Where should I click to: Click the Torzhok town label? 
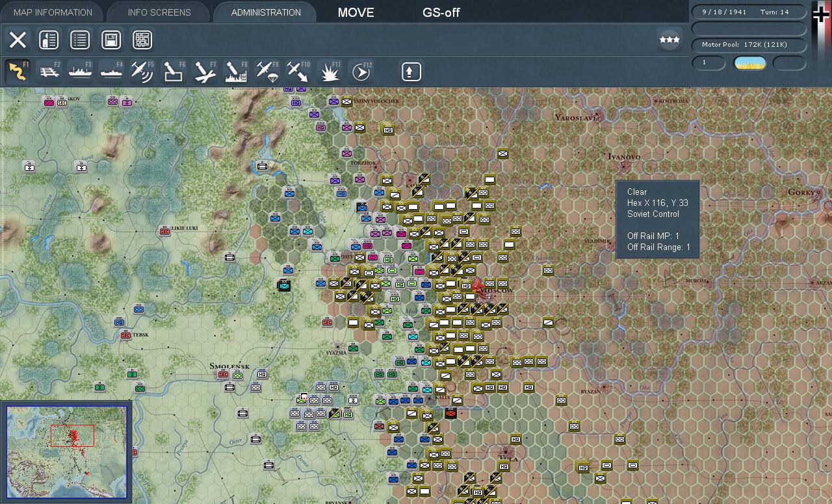[363, 163]
